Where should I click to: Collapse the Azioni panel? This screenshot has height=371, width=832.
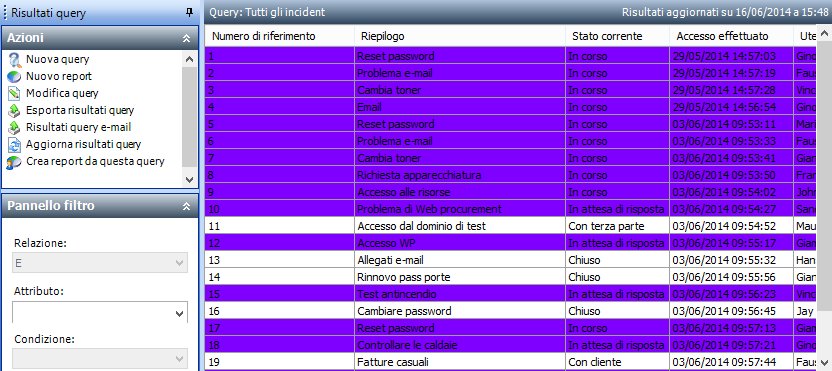pos(186,38)
